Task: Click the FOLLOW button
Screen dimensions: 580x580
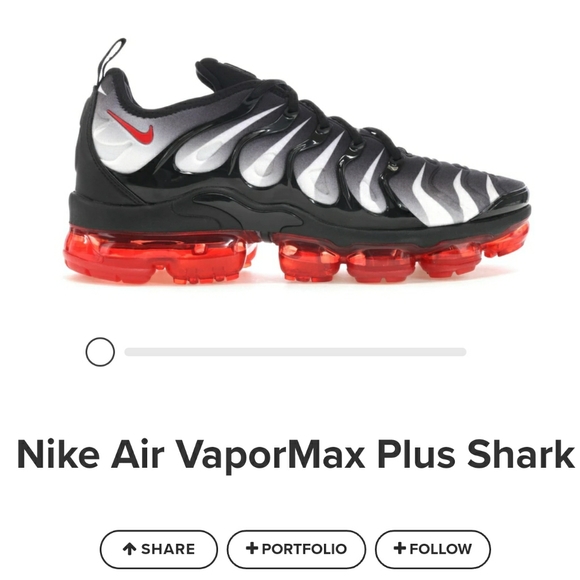Action: click(433, 549)
